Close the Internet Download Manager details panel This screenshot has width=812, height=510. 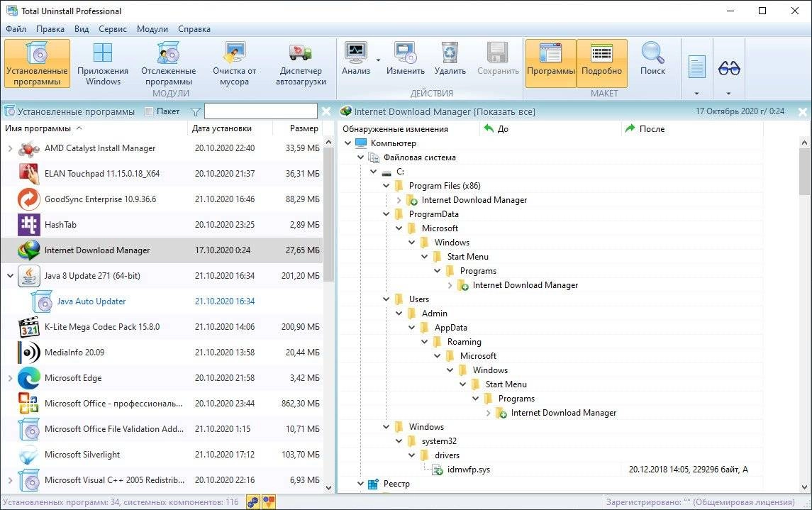[802, 111]
